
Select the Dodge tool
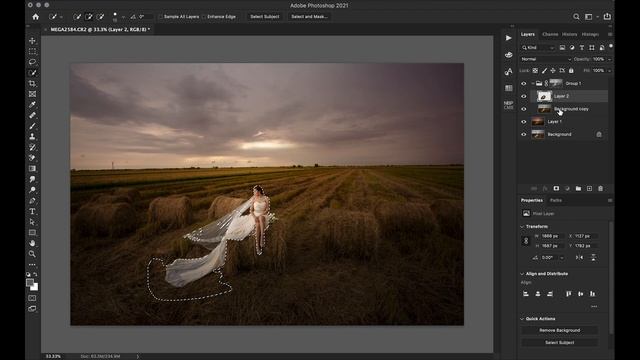pos(32,190)
